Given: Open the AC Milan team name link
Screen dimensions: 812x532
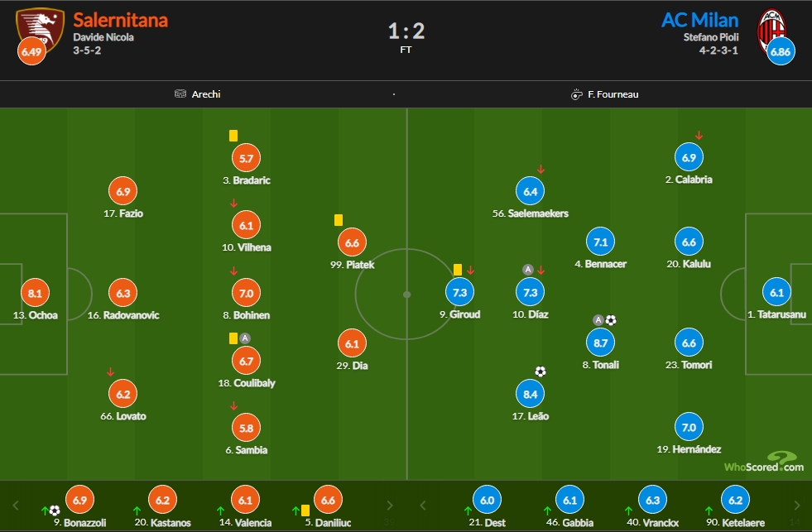Looking at the screenshot, I should coord(699,20).
